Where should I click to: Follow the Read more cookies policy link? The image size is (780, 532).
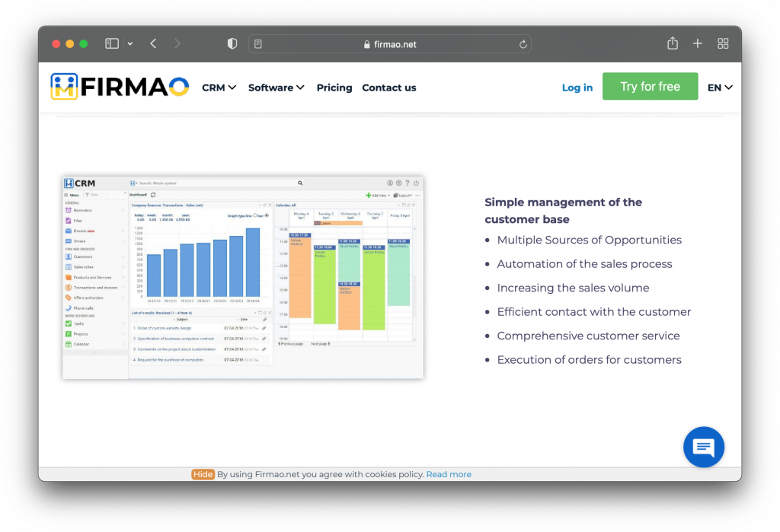[449, 474]
